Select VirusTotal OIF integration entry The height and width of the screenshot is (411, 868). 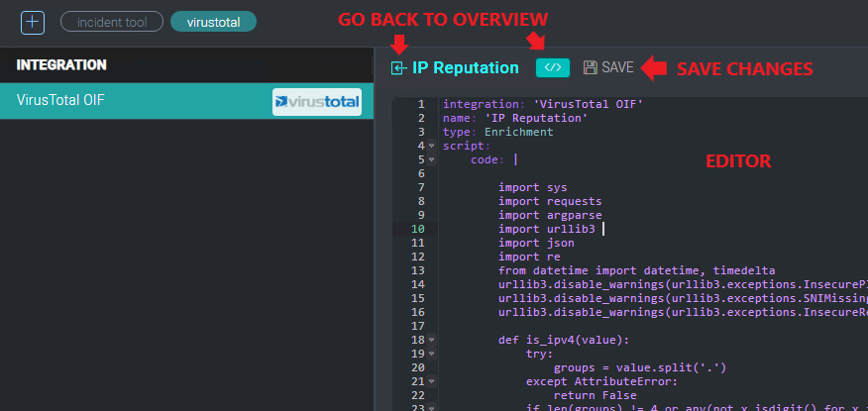61,100
